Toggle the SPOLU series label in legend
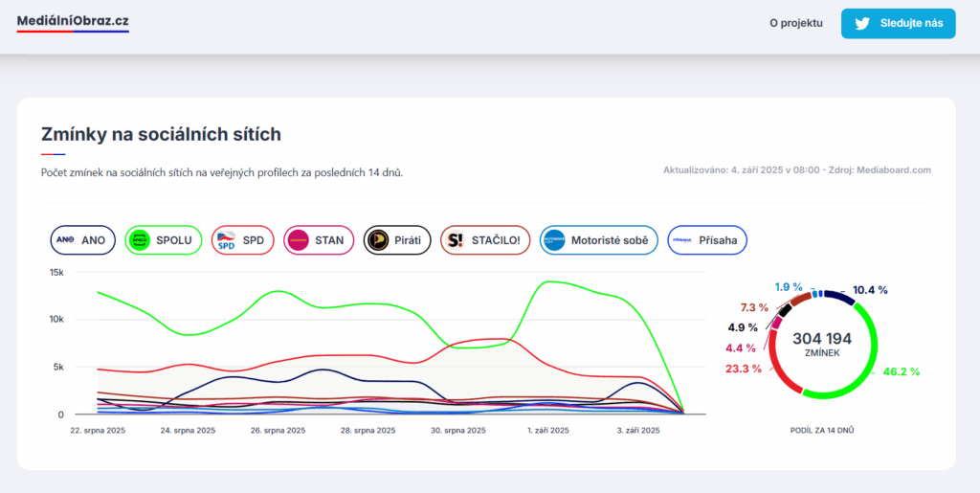The image size is (980, 493). tap(174, 240)
